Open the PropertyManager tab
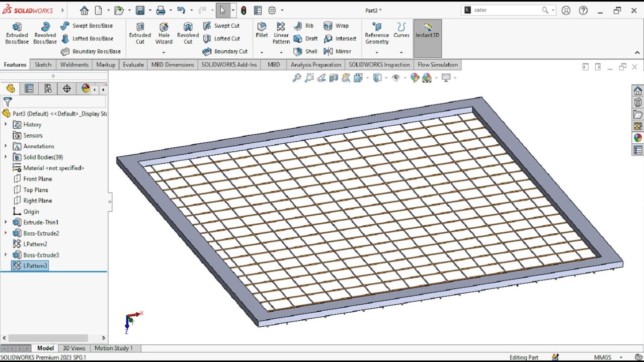644x362 pixels. [x=29, y=88]
